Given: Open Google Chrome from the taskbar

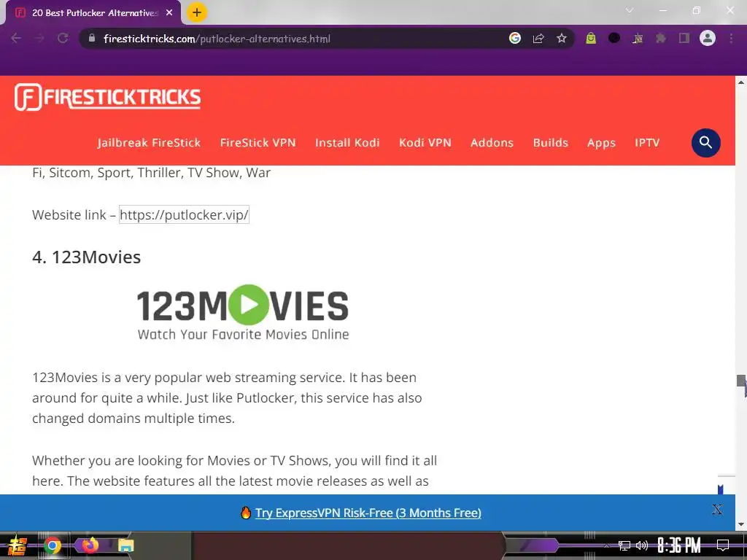Looking at the screenshot, I should tap(53, 545).
